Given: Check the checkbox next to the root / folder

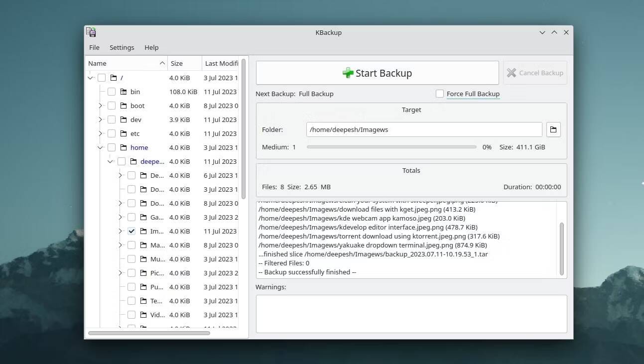Looking at the screenshot, I should pos(102,78).
